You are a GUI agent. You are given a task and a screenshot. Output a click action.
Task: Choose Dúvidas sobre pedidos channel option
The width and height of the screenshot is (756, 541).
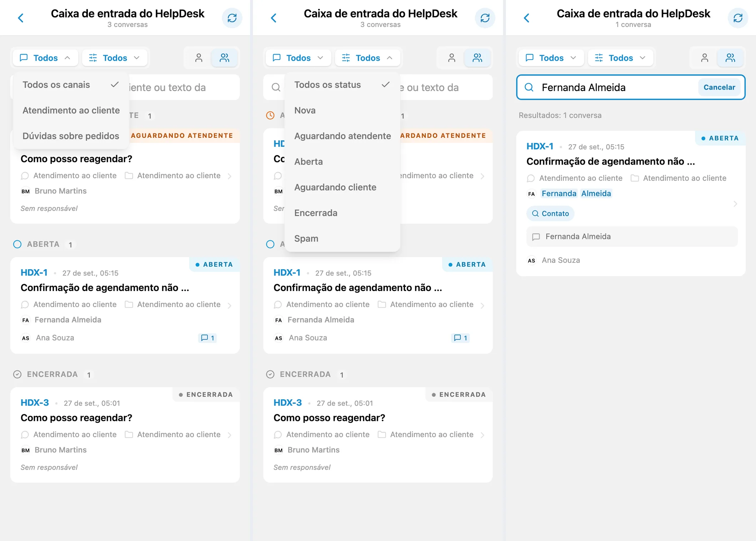71,136
